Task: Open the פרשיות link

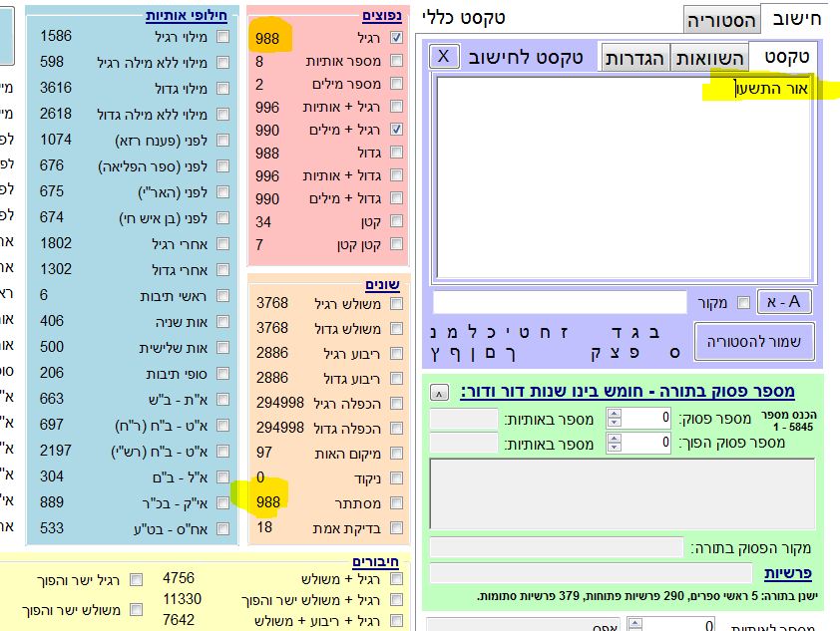Action: 789,574
